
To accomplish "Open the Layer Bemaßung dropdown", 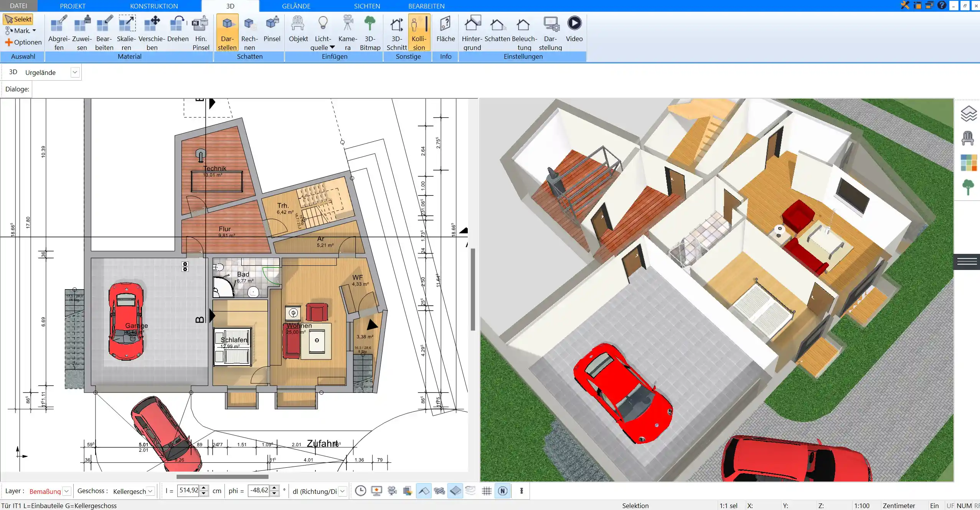I will (67, 491).
